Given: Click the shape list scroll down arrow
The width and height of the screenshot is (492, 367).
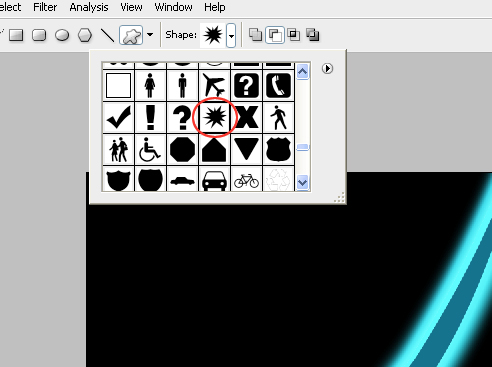Looking at the screenshot, I should [x=303, y=183].
